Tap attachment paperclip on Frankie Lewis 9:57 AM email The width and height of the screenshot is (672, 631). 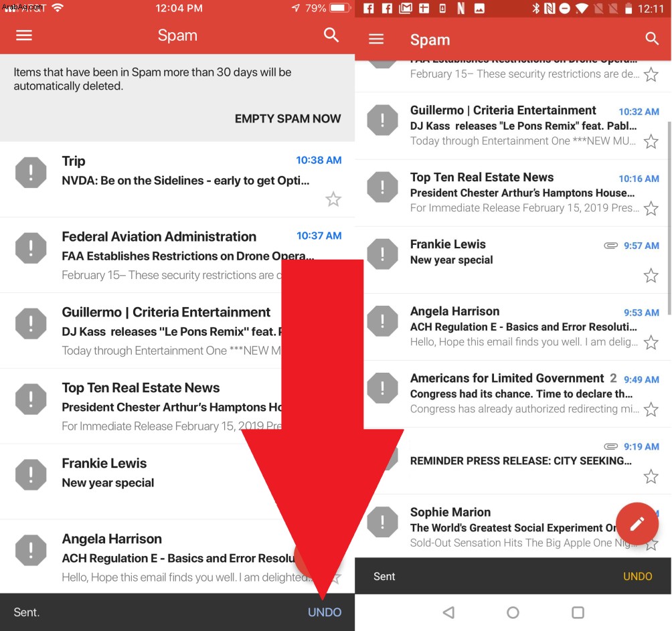point(610,246)
